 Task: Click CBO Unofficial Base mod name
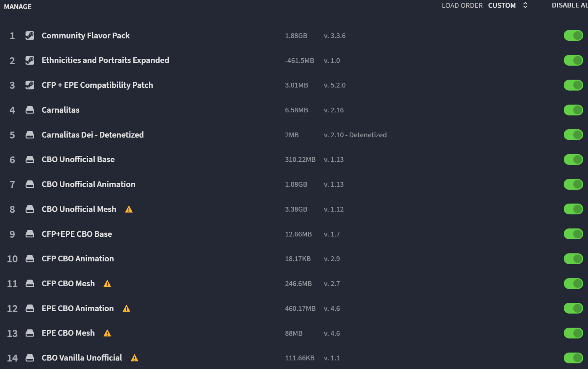(x=78, y=160)
